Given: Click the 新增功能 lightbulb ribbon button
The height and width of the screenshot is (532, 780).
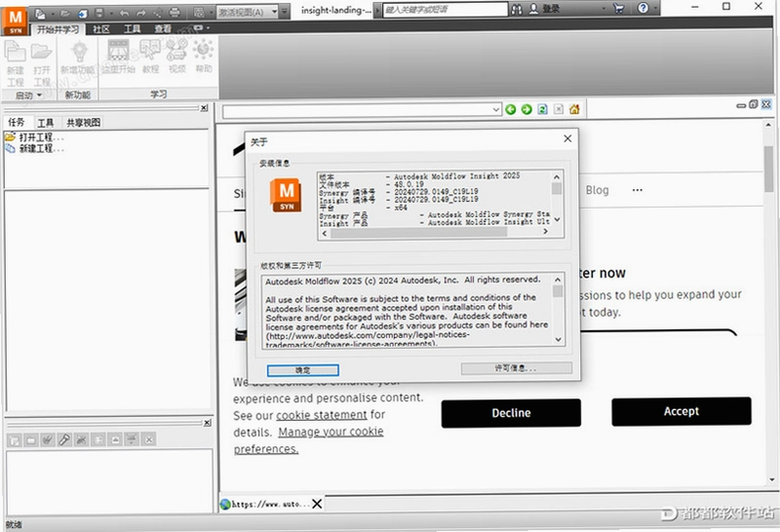Looking at the screenshot, I should pos(78,57).
